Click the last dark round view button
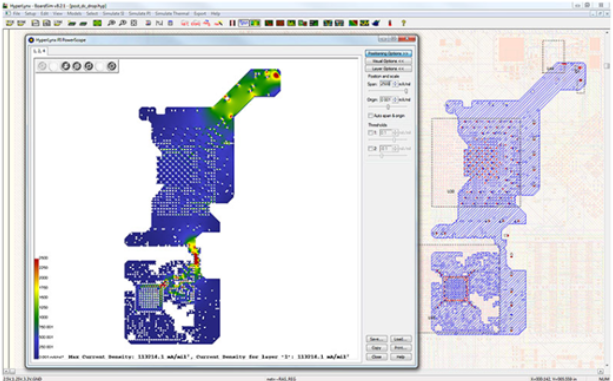Screen dimensions: 613x381 [x=112, y=66]
